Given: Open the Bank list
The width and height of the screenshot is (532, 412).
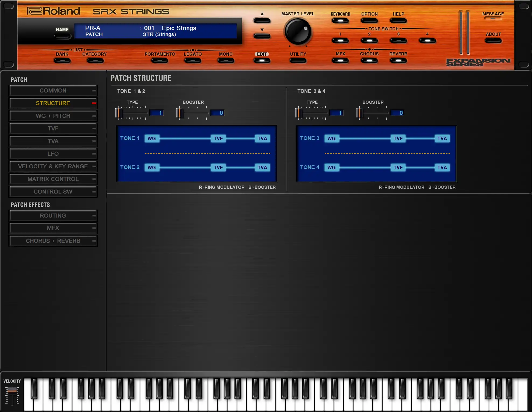Looking at the screenshot, I should [x=62, y=61].
